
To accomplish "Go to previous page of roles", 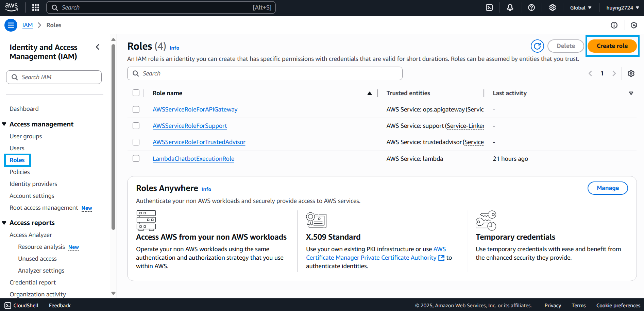I will pyautogui.click(x=590, y=73).
